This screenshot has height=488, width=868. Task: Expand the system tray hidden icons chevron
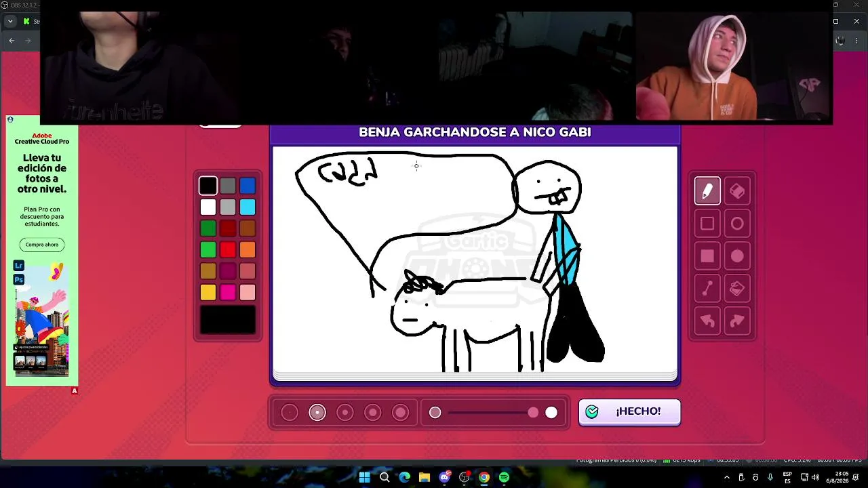(x=727, y=477)
